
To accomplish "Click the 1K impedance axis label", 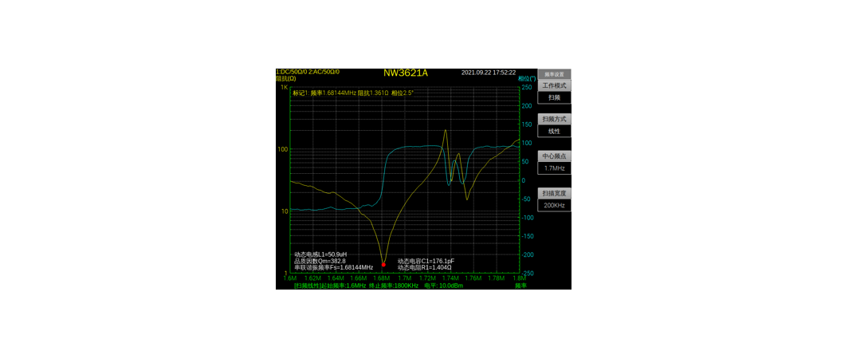I will pyautogui.click(x=284, y=88).
